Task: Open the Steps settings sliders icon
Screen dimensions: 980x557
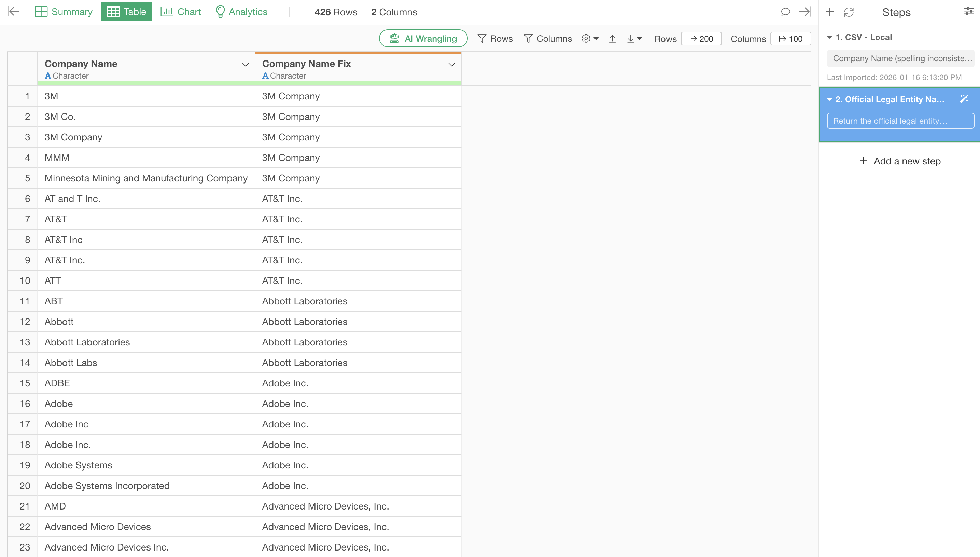Action: [968, 12]
